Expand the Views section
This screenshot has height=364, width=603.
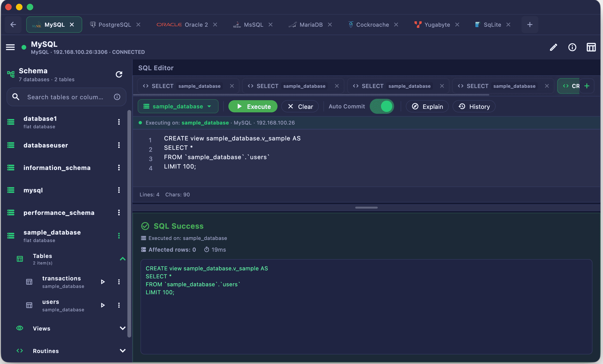(123, 328)
